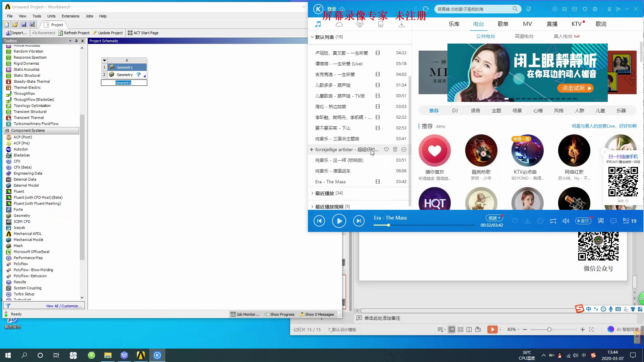Click the search magnifier in KuGou search box
This screenshot has height=362, width=644.
pyautogui.click(x=515, y=9)
